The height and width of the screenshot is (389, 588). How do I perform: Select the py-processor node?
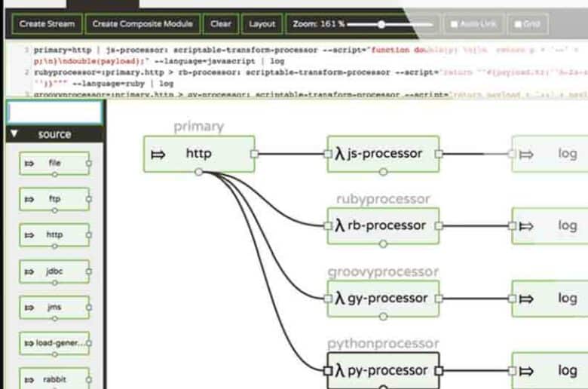pyautogui.click(x=383, y=371)
